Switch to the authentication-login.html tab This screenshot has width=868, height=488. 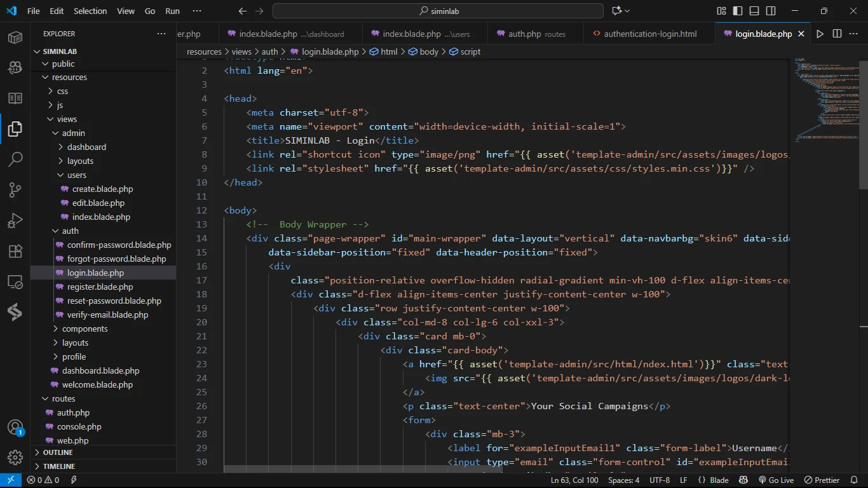point(649,34)
